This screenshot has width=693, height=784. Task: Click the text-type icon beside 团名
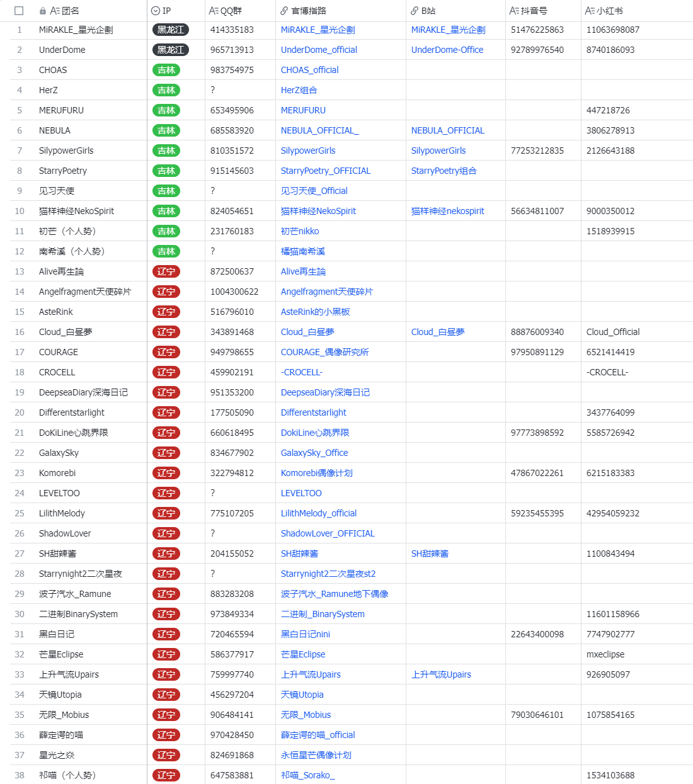pyautogui.click(x=55, y=11)
